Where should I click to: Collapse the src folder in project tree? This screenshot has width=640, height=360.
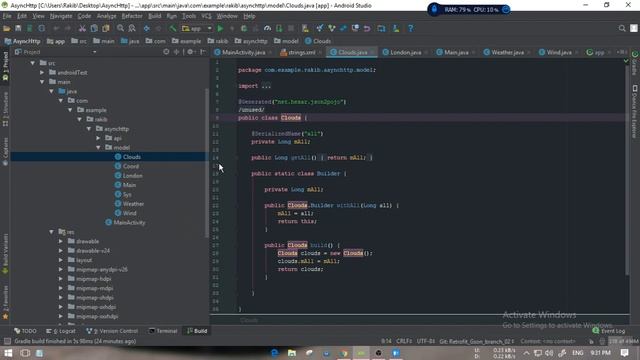pyautogui.click(x=33, y=63)
